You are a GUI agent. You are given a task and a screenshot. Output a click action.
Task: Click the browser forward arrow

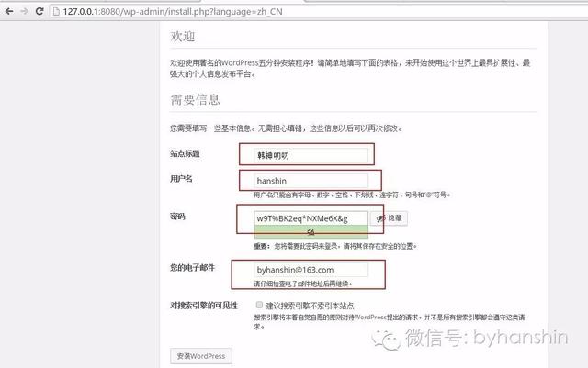pyautogui.click(x=24, y=11)
